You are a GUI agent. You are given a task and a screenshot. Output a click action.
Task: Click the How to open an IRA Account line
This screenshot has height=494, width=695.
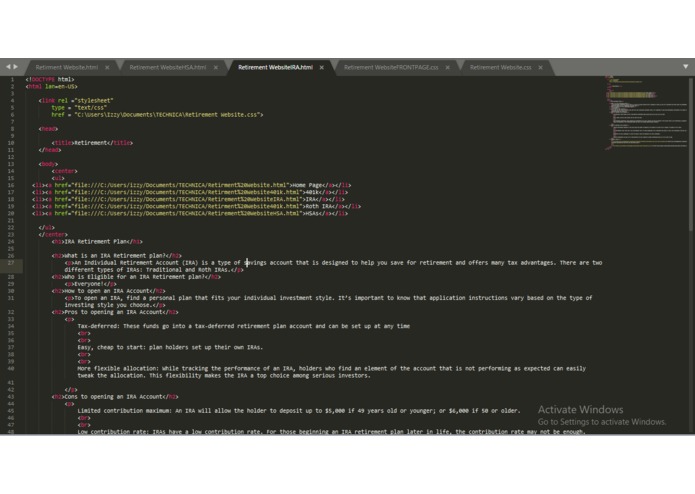point(108,291)
